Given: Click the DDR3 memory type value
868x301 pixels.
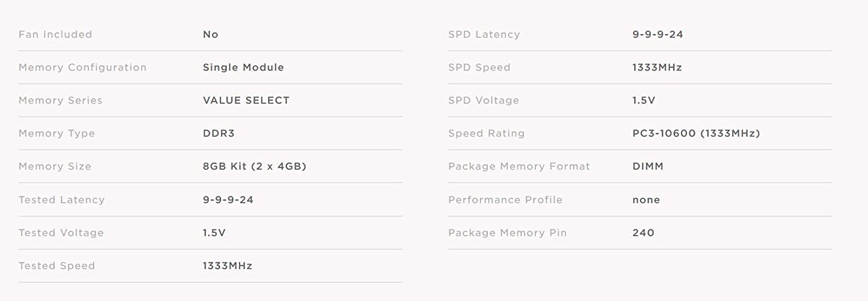Looking at the screenshot, I should [219, 133].
